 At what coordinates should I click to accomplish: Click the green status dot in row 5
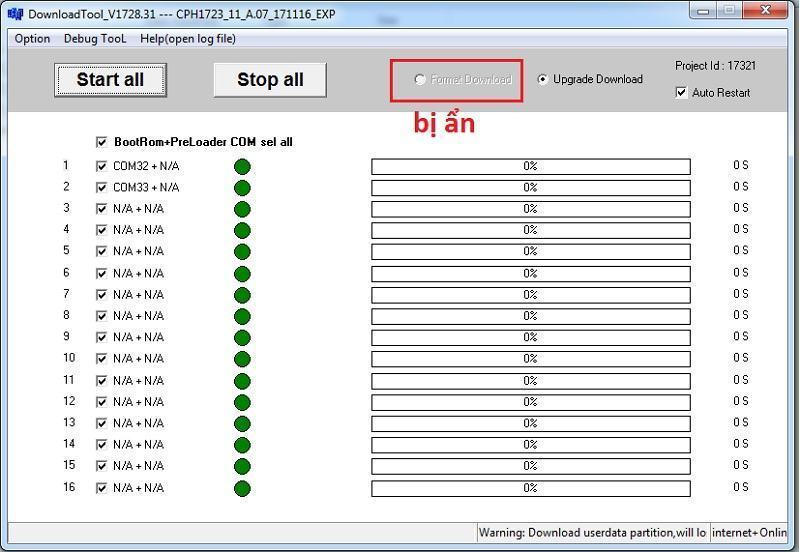pos(242,252)
